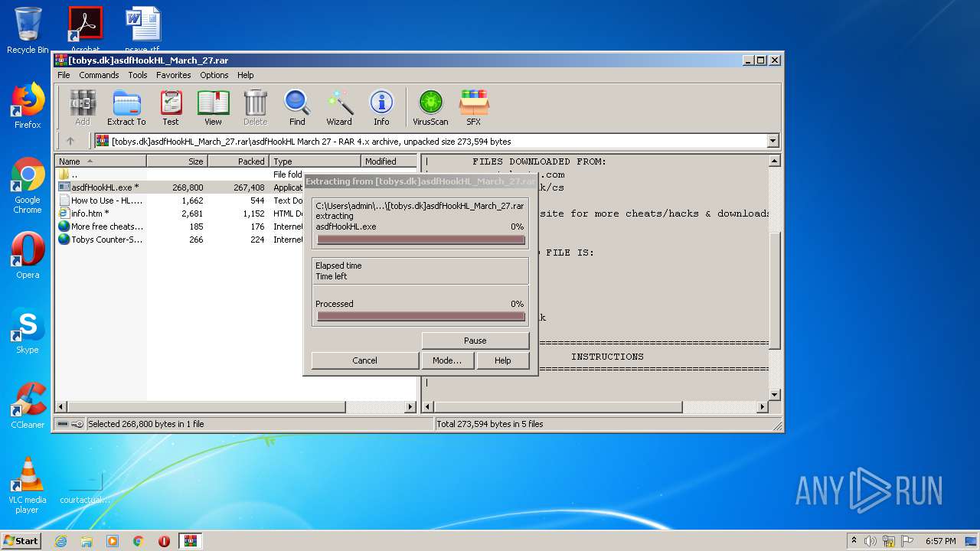Click the Start button
Screen dimensions: 980x551
[x=21, y=540]
